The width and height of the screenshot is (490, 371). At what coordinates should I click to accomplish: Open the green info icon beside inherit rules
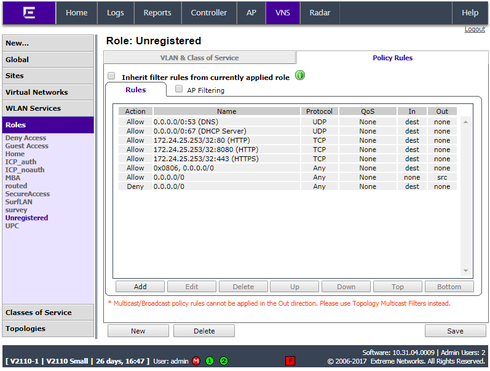click(300, 75)
